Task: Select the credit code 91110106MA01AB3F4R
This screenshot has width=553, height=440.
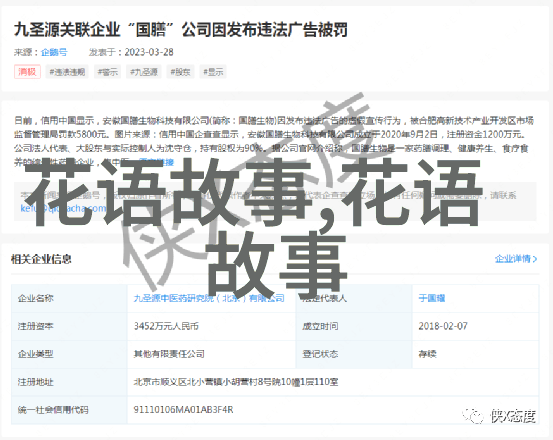Action: point(183,410)
